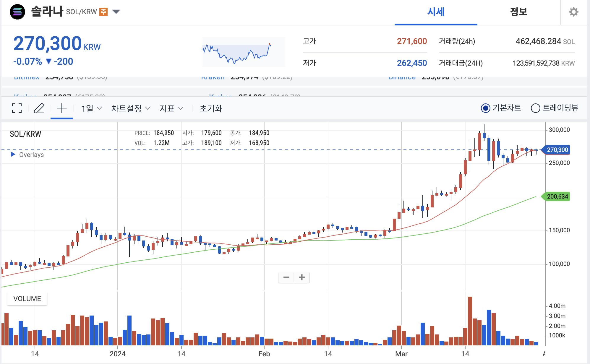
Task: Select the pencil drawing tool
Action: pos(39,108)
